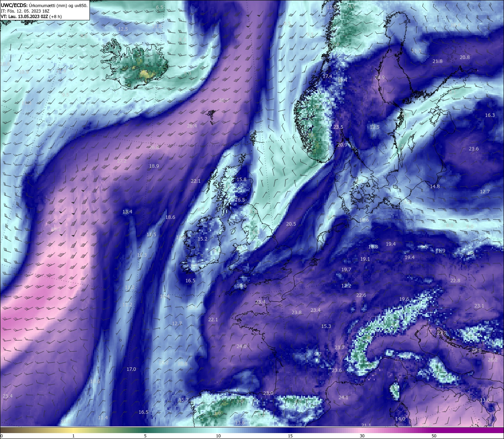Click the '18.9' map value

(154, 166)
